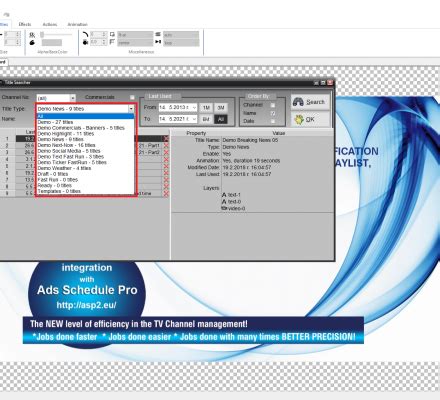This screenshot has width=440, height=400.
Task: Choose 'Demo Social Media - 5 titles'
Action: 85,151
